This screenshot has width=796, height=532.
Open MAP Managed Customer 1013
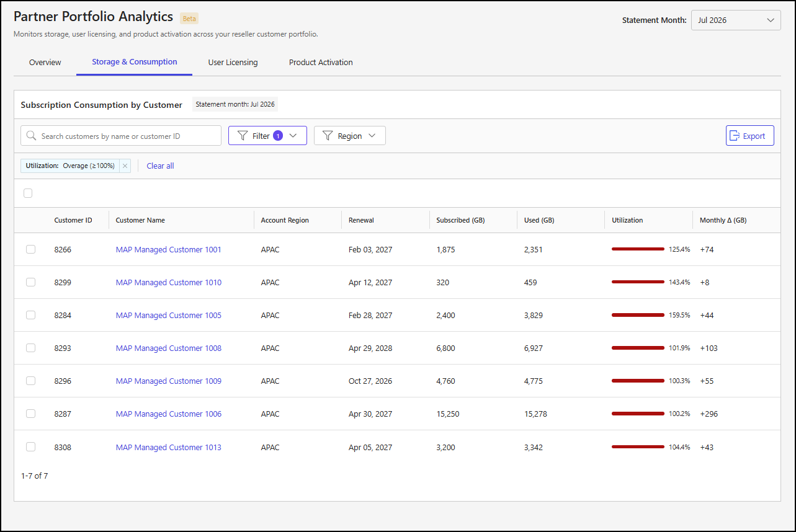pos(169,447)
